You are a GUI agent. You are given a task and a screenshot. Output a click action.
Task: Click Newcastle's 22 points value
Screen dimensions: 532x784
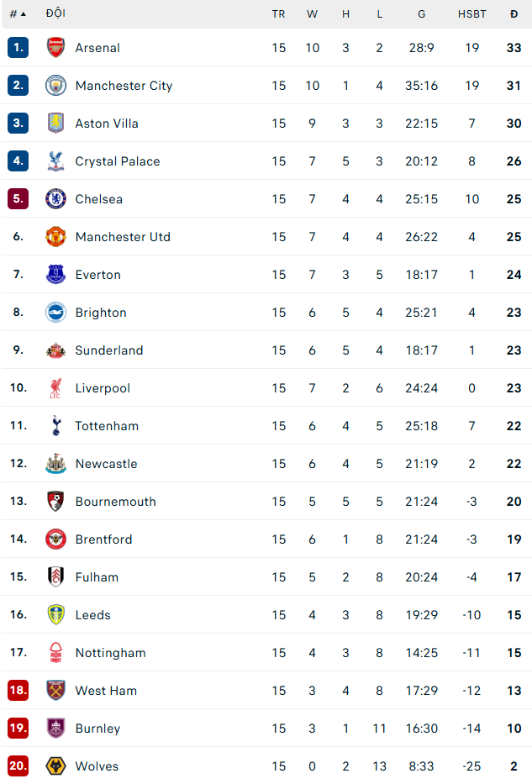tap(514, 464)
